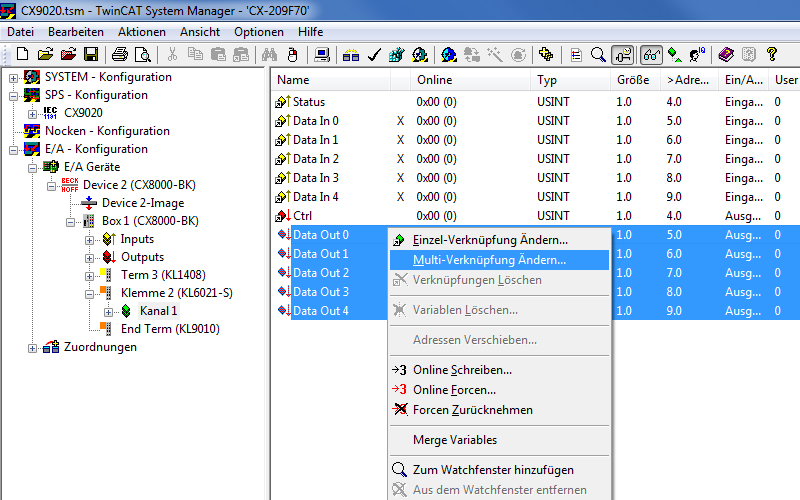Sort list by Größe column header
This screenshot has height=500, width=800.
pos(635,80)
